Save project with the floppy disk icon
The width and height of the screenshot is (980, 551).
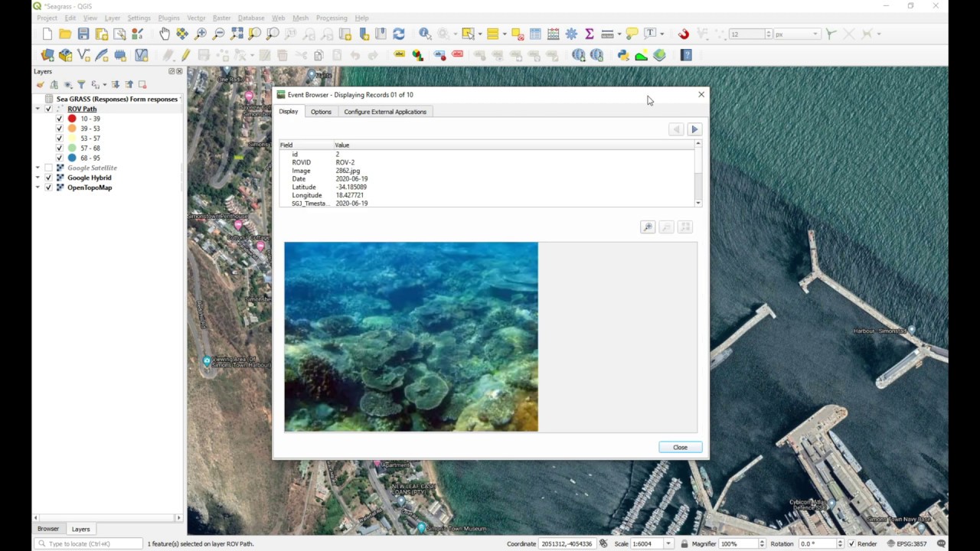point(83,34)
